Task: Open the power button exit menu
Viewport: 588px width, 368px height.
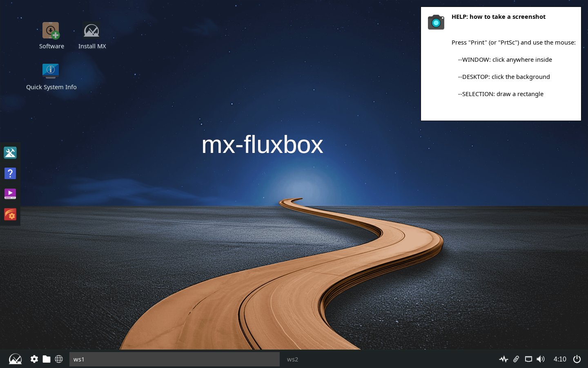Action: (577, 359)
